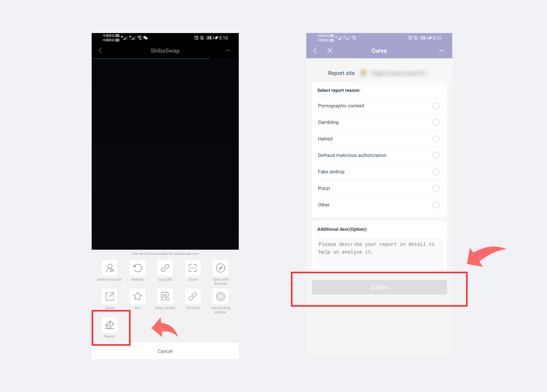547x392 pixels.
Task: Submit the report form
Action: click(379, 287)
